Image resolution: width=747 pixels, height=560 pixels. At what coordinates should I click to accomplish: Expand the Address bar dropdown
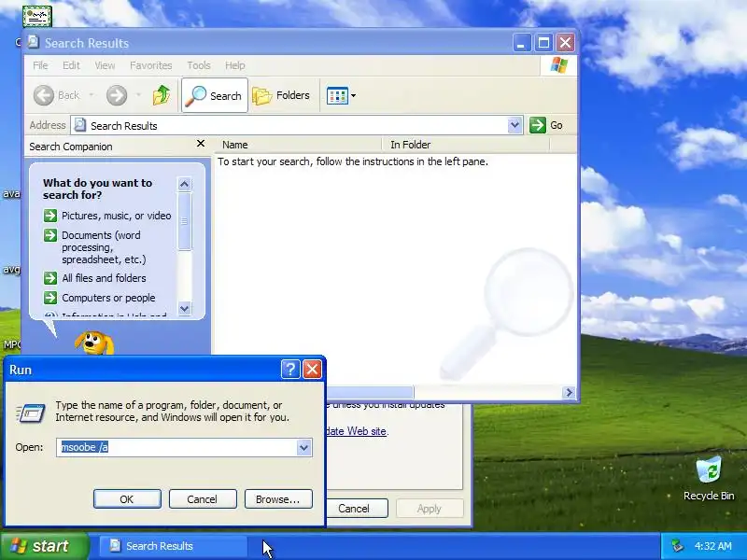pos(514,125)
